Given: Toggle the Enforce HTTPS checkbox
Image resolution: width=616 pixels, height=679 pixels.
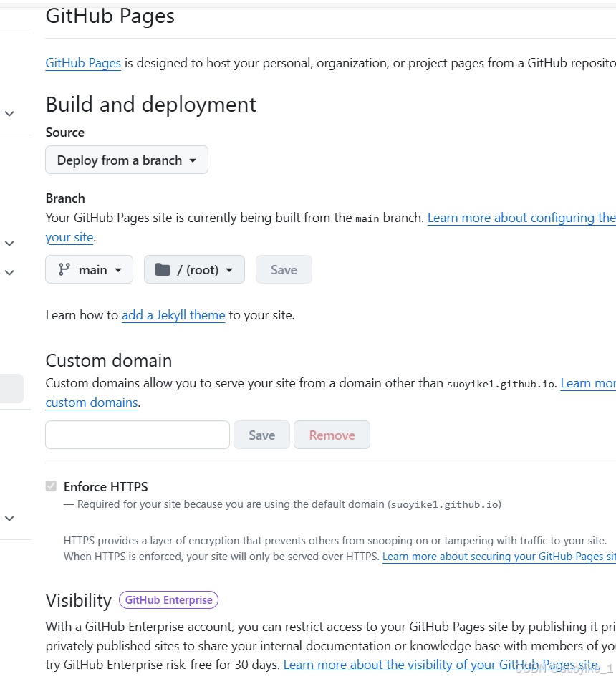Looking at the screenshot, I should (51, 486).
